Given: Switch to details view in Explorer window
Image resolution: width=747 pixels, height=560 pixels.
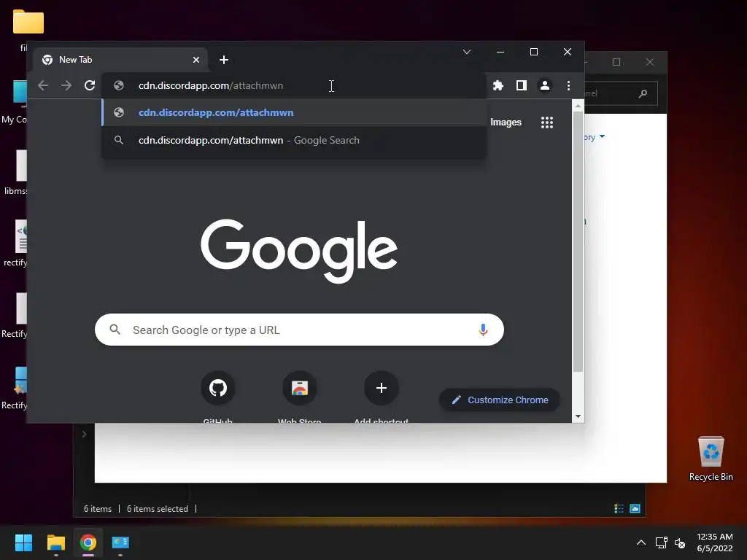Looking at the screenshot, I should tap(619, 508).
